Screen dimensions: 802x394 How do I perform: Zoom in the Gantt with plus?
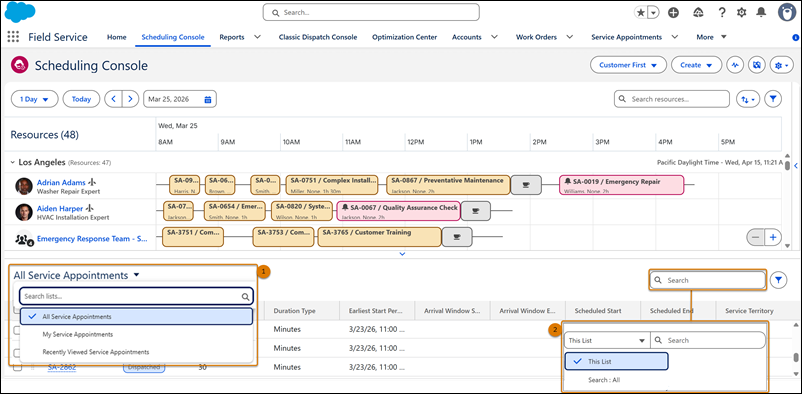coord(773,237)
